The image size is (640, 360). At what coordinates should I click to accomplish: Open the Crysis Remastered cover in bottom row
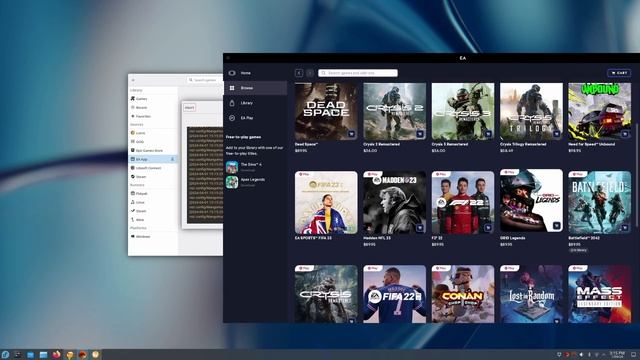coord(326,294)
